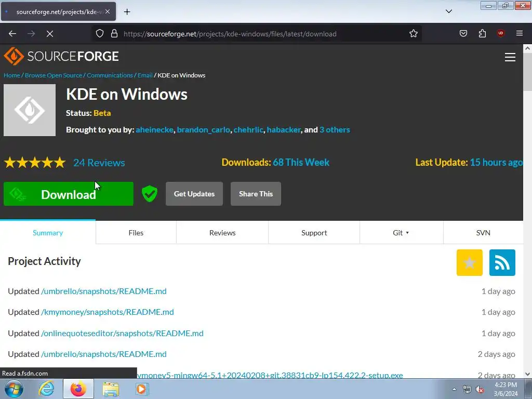Screen dimensions: 532x399
Task: Click the padlock site info icon
Action: click(x=114, y=34)
